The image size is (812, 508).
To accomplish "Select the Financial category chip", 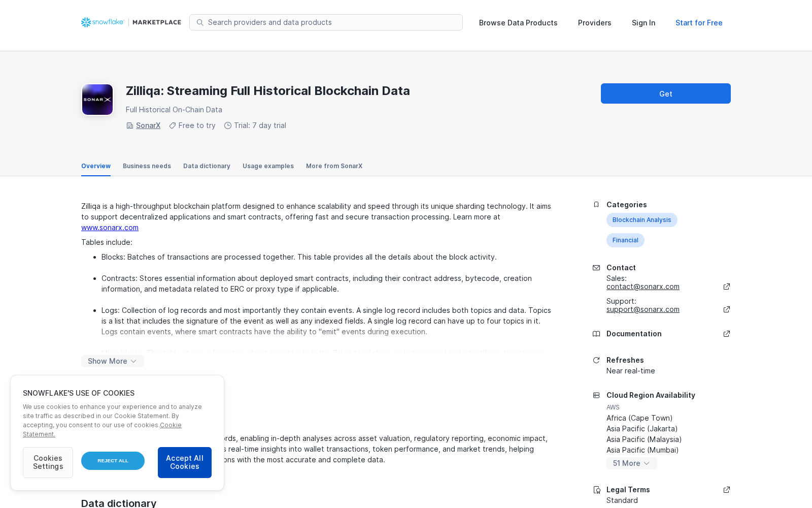I will 625,240.
